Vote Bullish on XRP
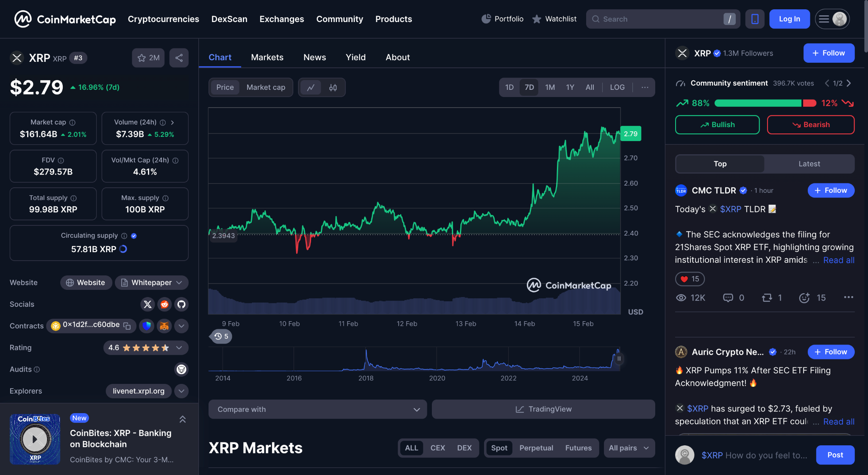This screenshot has width=868, height=475. 717,125
